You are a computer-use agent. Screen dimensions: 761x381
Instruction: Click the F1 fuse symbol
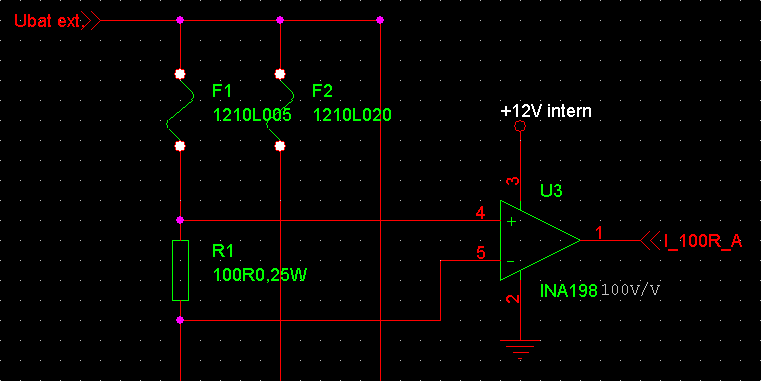(180, 110)
